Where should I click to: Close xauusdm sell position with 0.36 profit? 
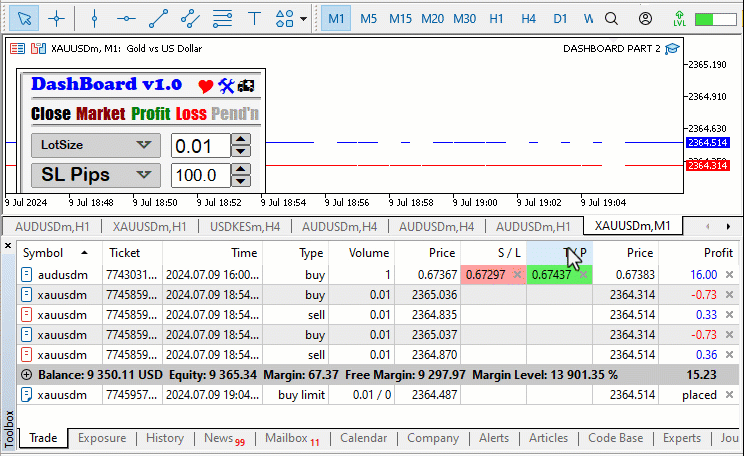click(x=730, y=354)
